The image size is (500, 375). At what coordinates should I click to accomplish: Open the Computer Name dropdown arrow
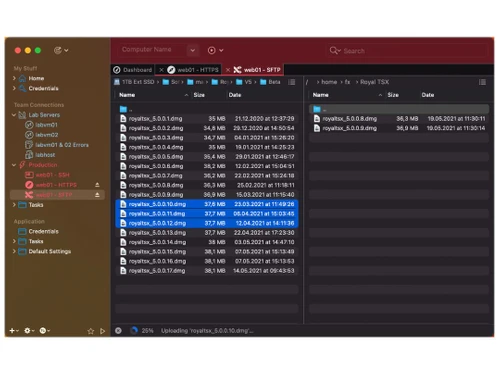193,50
